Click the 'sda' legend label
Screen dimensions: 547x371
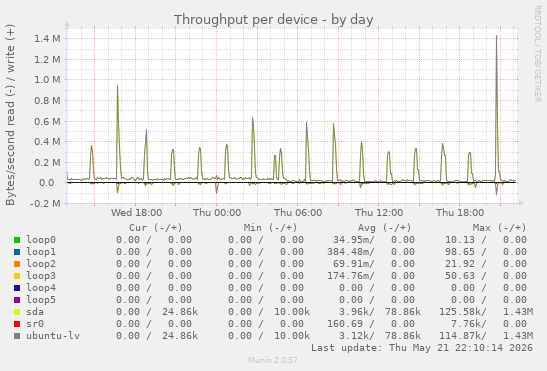click(35, 312)
